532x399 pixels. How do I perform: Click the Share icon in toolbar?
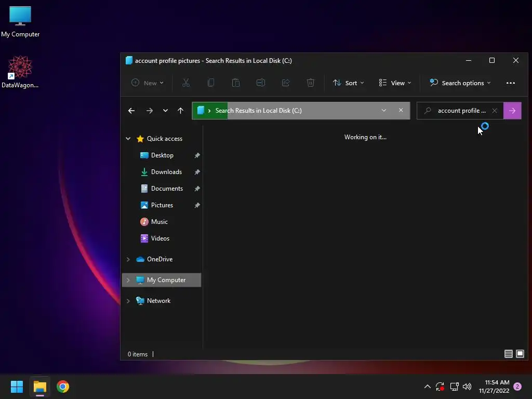(286, 83)
